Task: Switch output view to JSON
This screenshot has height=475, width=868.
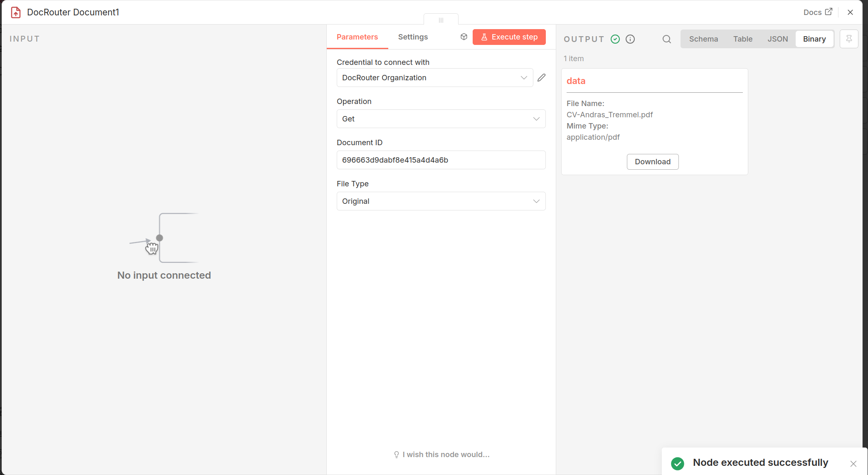Action: click(777, 39)
